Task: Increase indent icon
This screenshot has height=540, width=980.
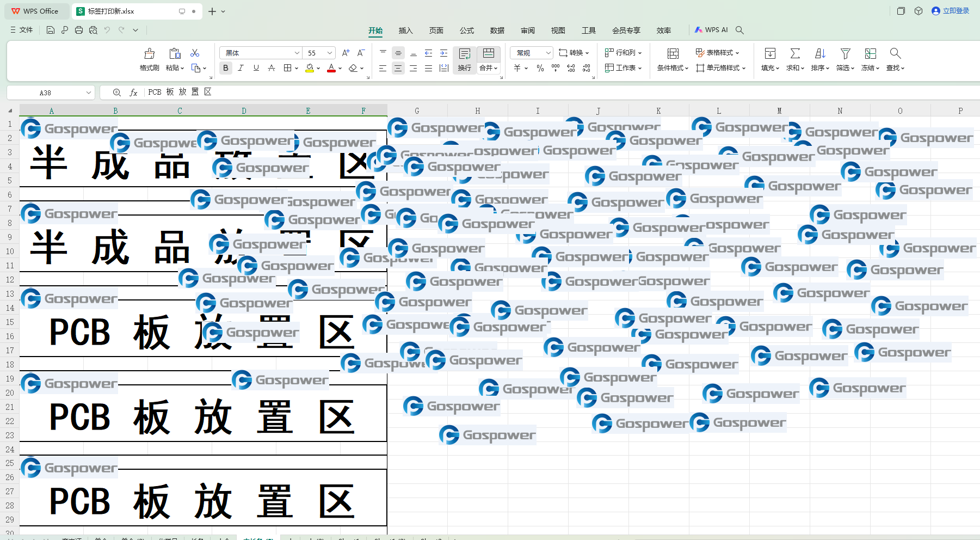Action: 443,53
